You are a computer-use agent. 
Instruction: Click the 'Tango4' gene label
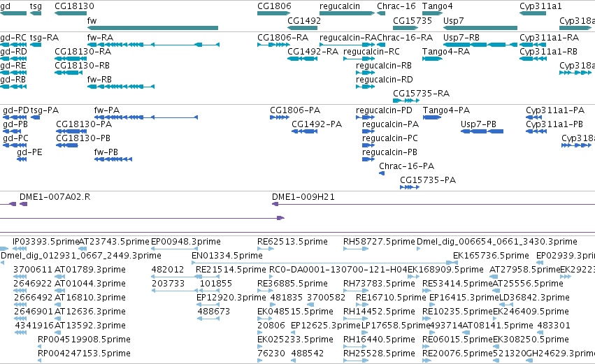pyautogui.click(x=437, y=6)
